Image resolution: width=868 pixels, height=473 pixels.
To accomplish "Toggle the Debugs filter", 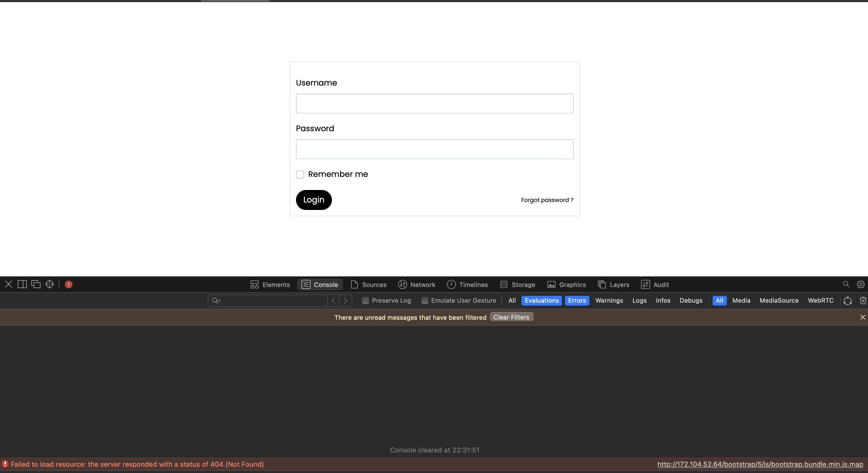I will point(691,300).
